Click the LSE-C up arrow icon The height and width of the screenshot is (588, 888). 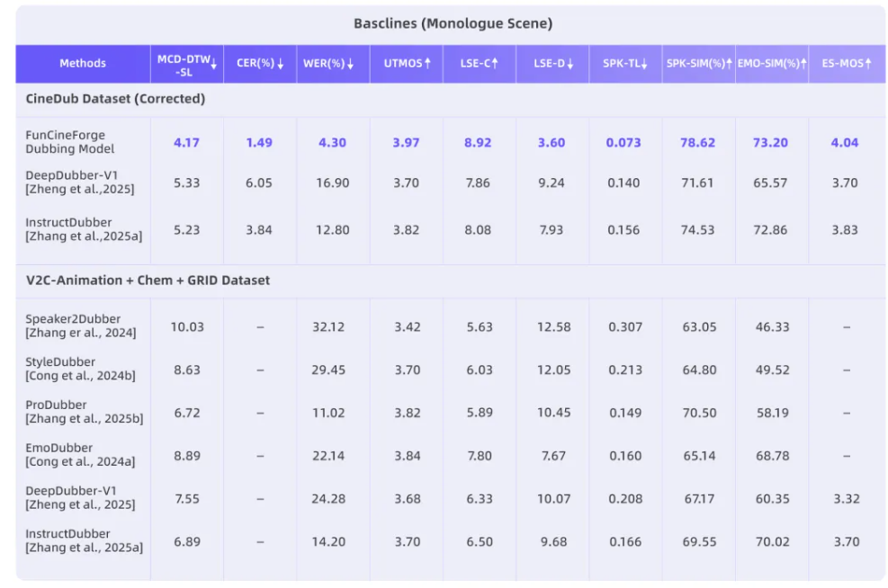click(x=495, y=63)
